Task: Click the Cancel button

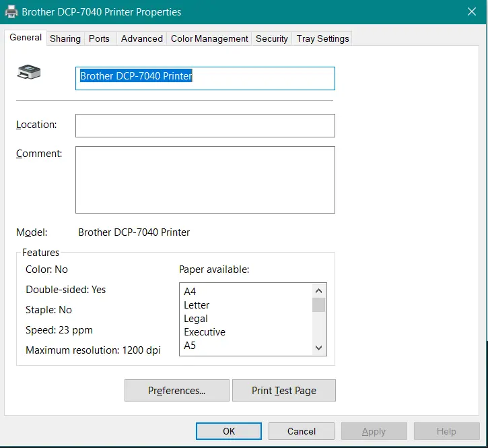Action: [302, 431]
